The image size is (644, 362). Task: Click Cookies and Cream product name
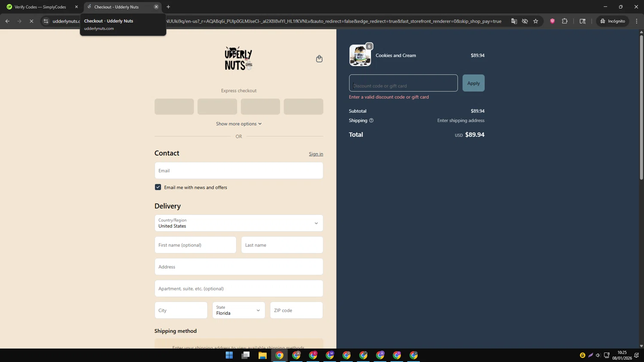click(x=396, y=55)
